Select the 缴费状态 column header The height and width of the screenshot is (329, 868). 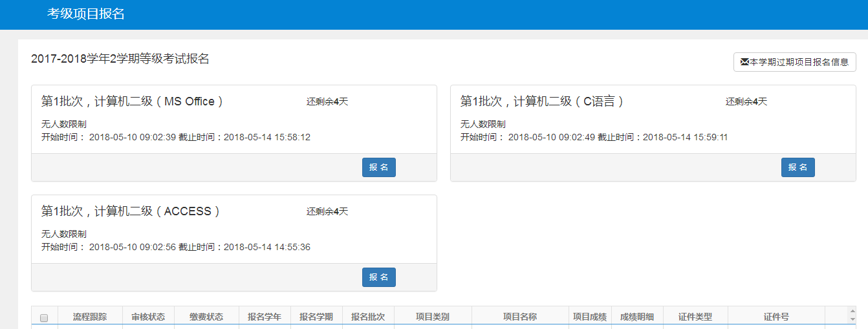click(x=206, y=317)
